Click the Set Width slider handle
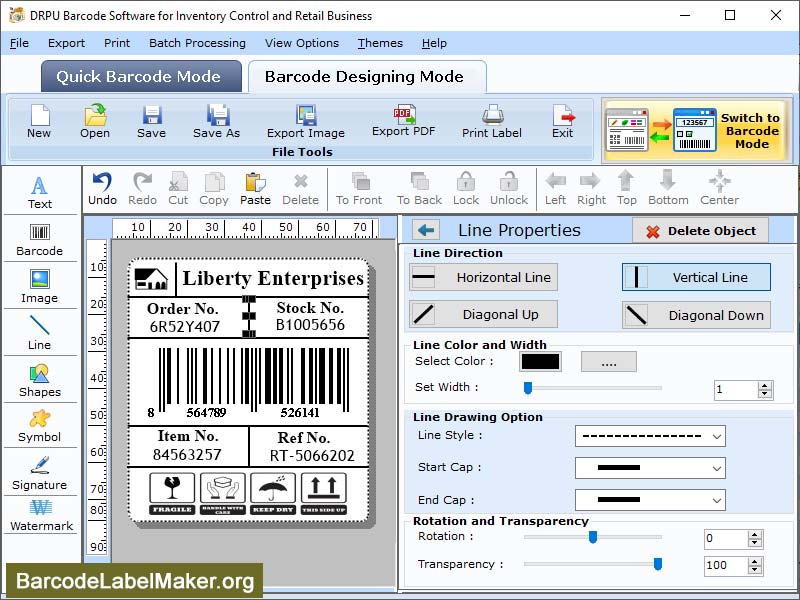The image size is (800, 600). pos(528,388)
